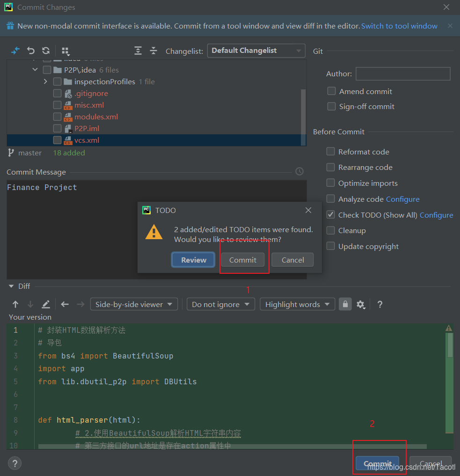Go to next difference down arrow
Image resolution: width=460 pixels, height=476 pixels.
[x=30, y=304]
